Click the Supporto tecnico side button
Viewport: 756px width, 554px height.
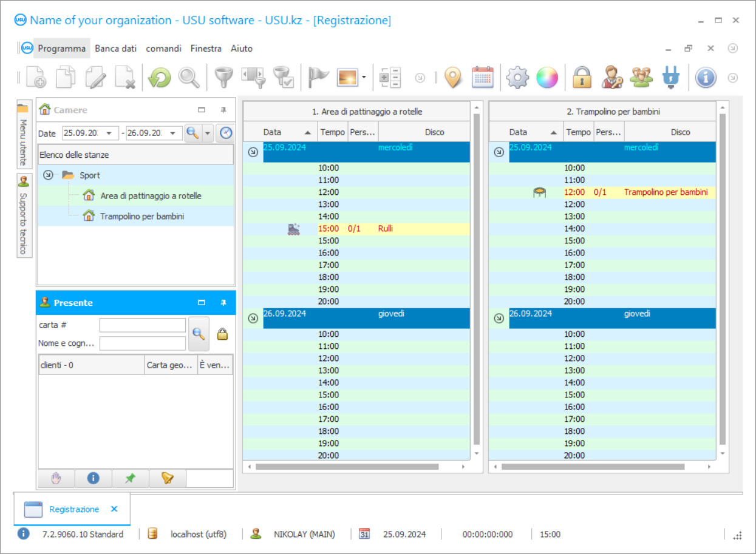point(24,215)
